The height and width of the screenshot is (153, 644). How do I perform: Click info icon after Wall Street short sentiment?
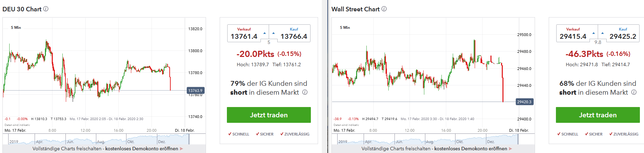coord(634,92)
